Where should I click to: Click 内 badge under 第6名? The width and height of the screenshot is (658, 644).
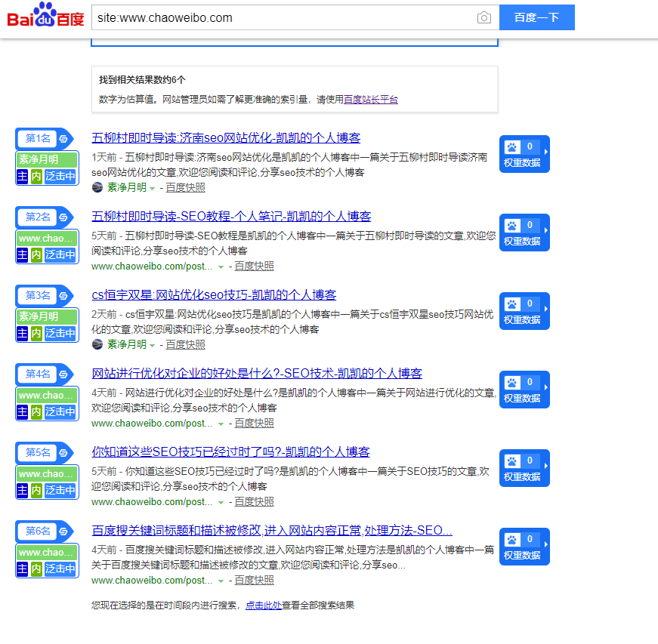(x=36, y=569)
